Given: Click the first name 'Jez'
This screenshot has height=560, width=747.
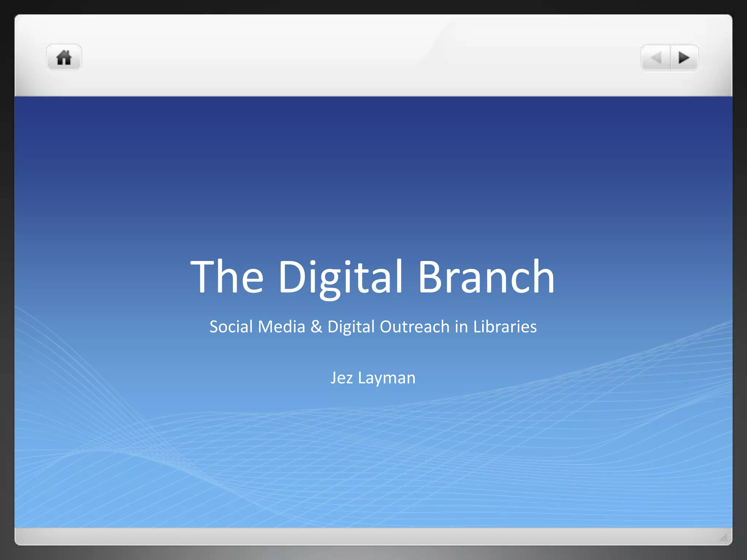Looking at the screenshot, I should pyautogui.click(x=341, y=378).
